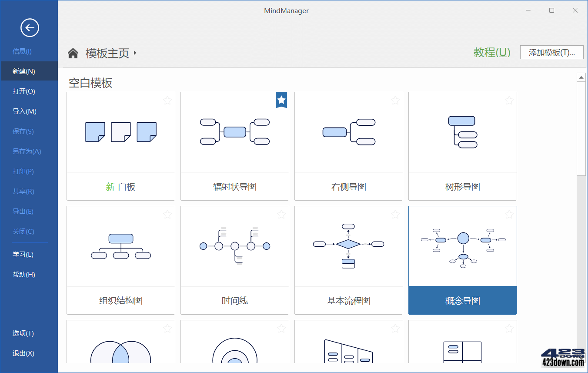Mark 概念导图 as favorite
Viewport: 588px width, 373px height.
509,214
